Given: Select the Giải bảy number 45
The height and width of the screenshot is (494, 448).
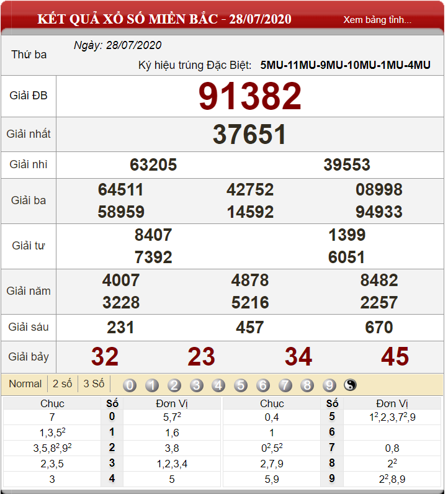Looking at the screenshot, I should point(395,357).
